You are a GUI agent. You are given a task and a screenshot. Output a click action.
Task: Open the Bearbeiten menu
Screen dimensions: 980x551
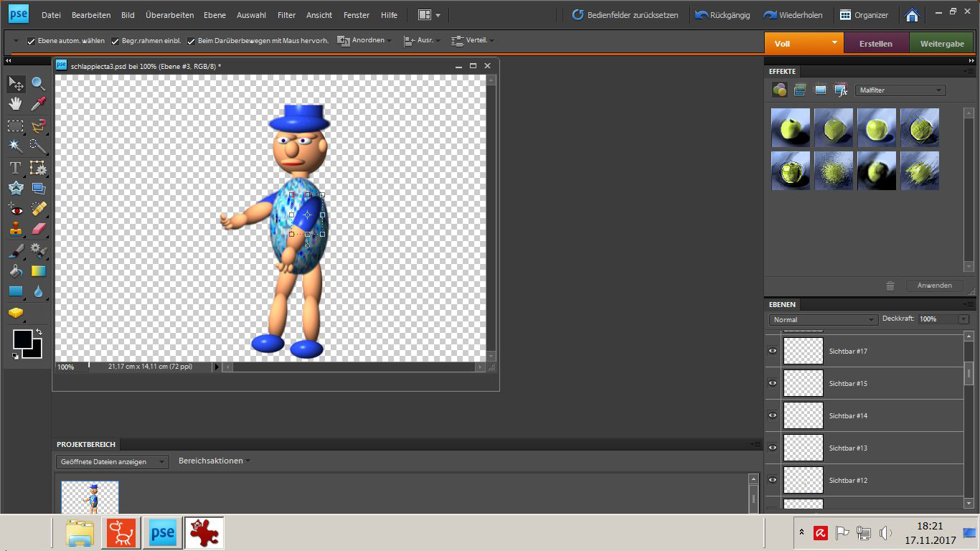(91, 15)
